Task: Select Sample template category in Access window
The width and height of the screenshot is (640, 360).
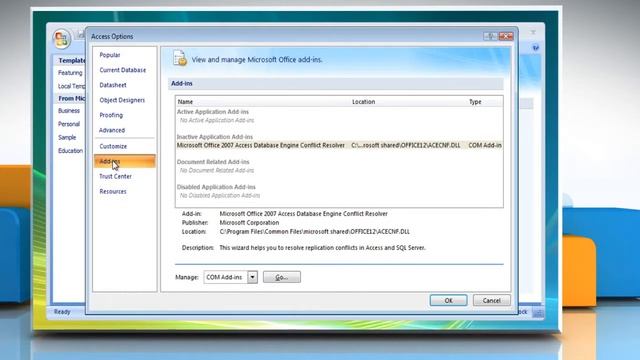Action: pos(67,138)
